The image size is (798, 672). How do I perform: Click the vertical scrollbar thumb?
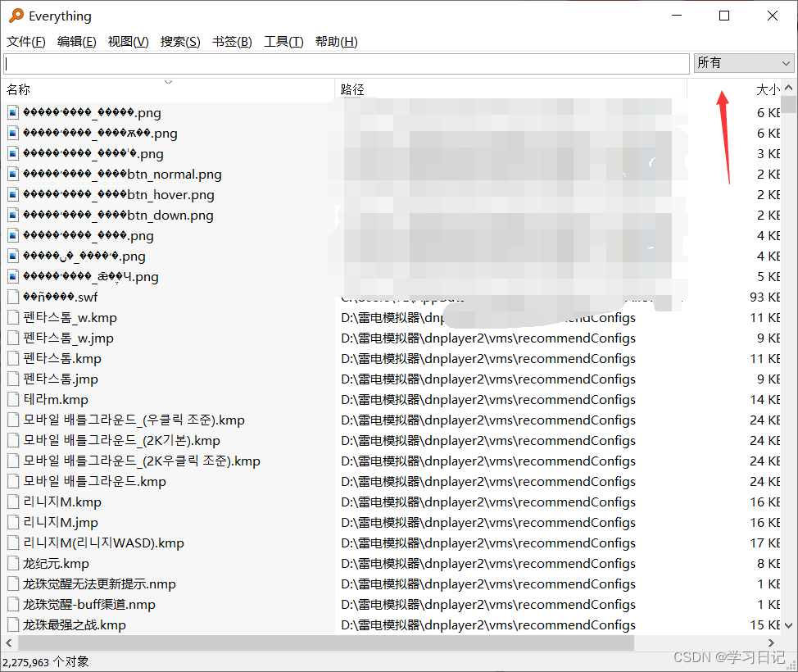tap(789, 104)
